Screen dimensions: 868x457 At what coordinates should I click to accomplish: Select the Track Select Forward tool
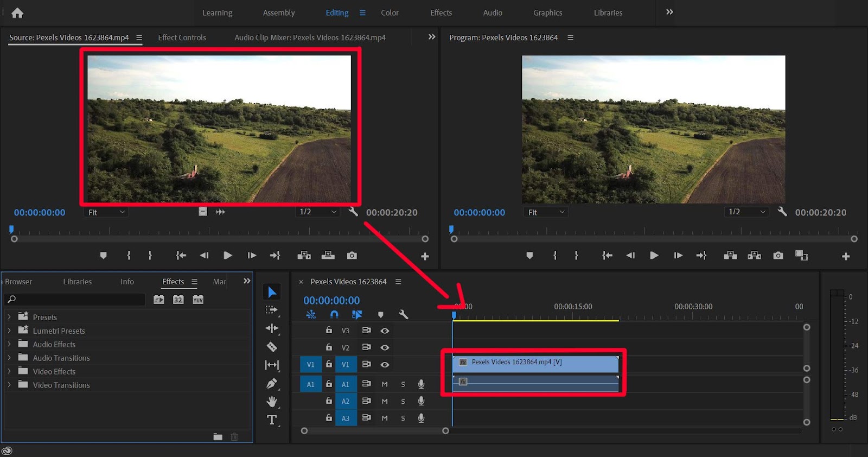click(x=271, y=310)
